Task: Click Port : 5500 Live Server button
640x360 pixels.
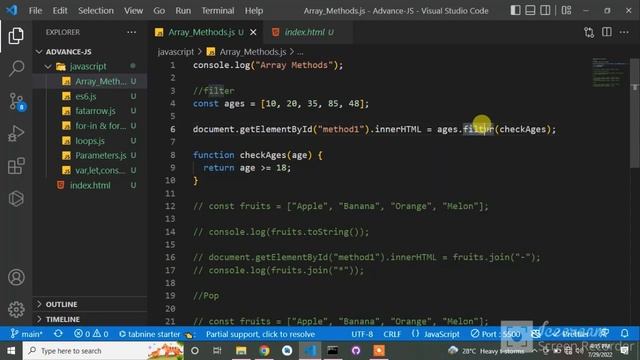Action: point(495,334)
